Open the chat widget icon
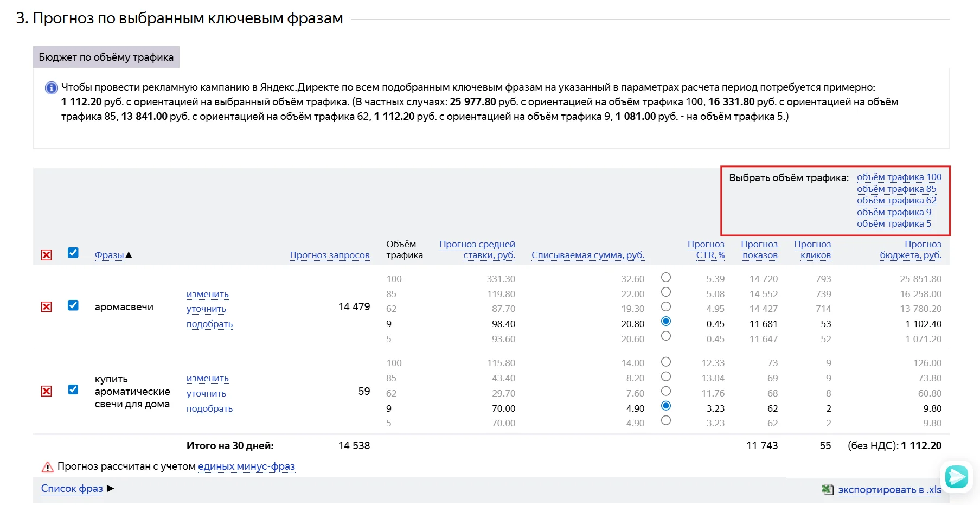This screenshot has width=980, height=505. (956, 477)
